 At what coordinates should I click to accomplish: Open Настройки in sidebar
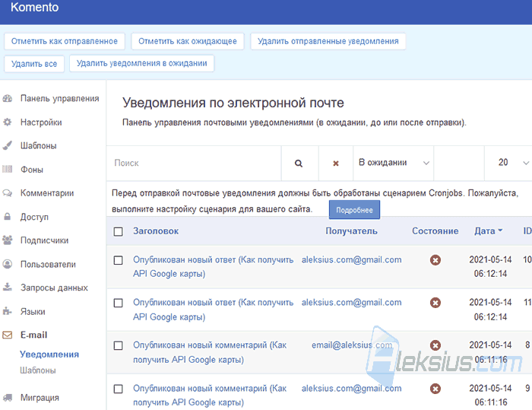(41, 122)
